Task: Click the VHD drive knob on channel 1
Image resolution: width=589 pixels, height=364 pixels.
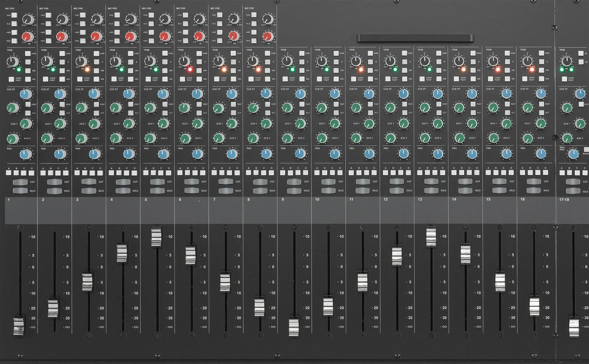Action: 28,19
